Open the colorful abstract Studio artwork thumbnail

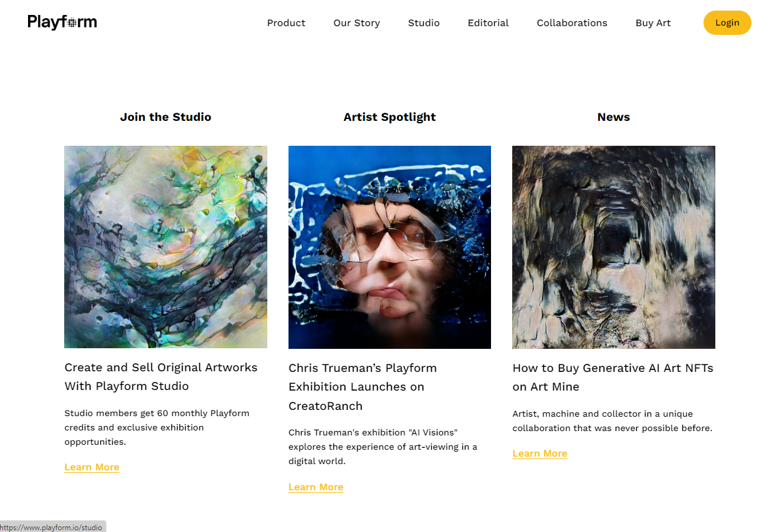(166, 247)
